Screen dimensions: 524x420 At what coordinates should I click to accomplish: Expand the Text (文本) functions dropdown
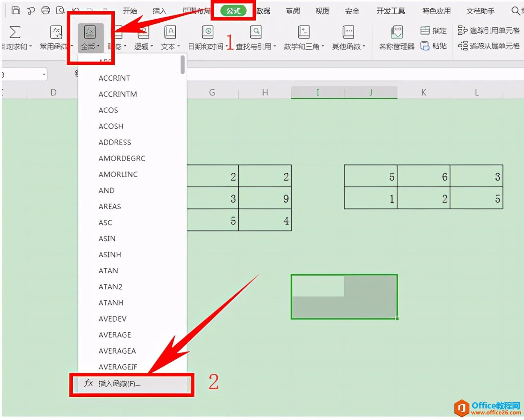point(179,47)
